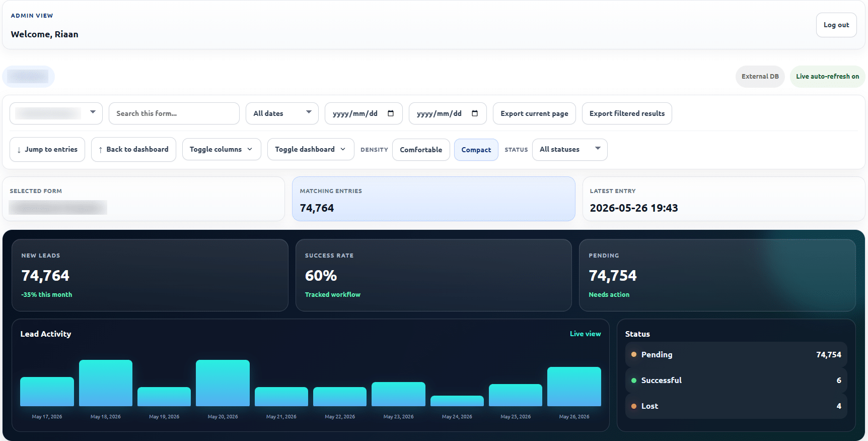Select Comfortable density
The width and height of the screenshot is (868, 441).
pos(421,150)
